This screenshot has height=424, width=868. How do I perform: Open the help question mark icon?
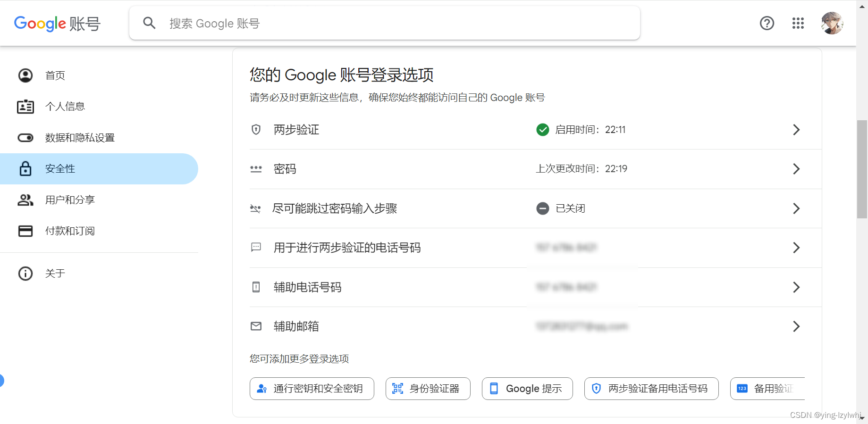tap(767, 23)
